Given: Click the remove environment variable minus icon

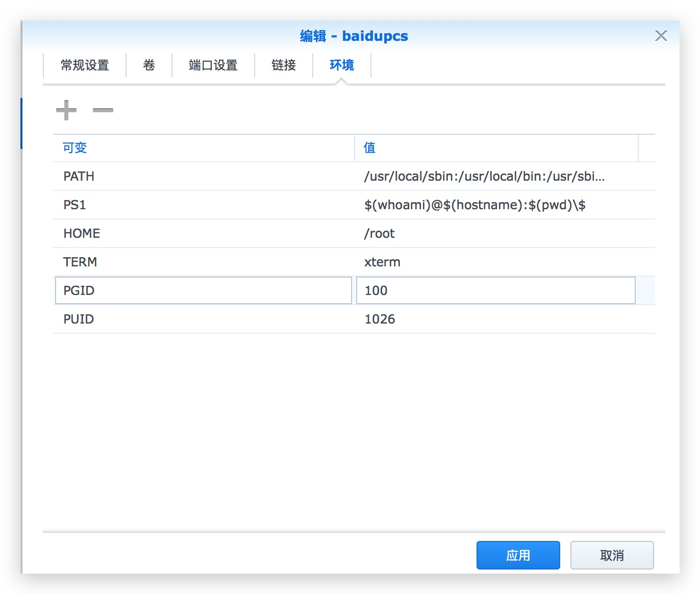Looking at the screenshot, I should (x=103, y=110).
